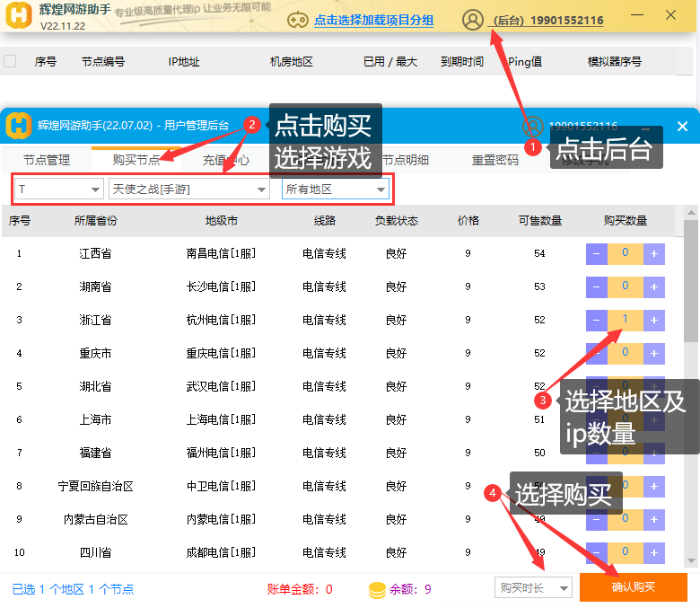Click the user avatar icon in the yellow header
The height and width of the screenshot is (608, 700).
click(x=473, y=20)
